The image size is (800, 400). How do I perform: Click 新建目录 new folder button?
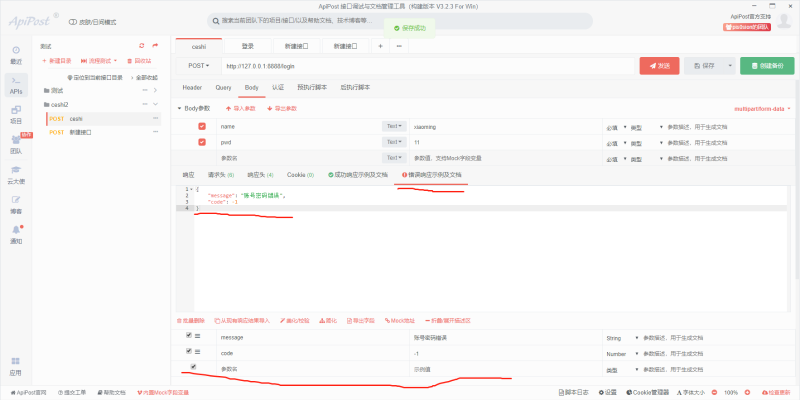point(57,61)
